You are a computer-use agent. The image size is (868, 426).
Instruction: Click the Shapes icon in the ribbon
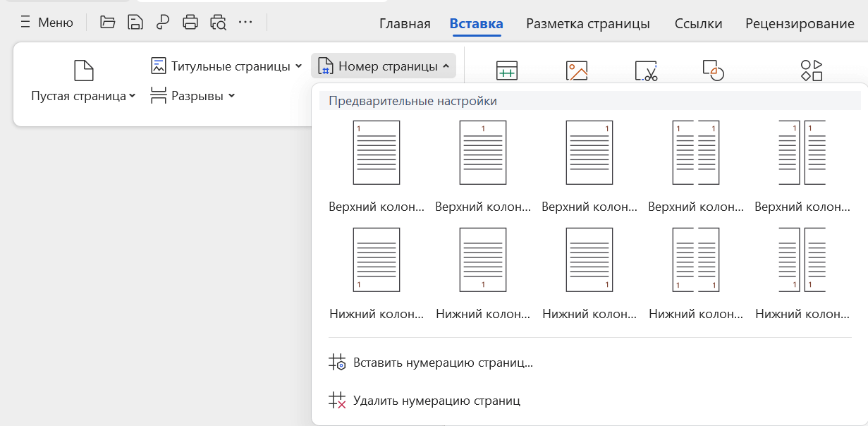(x=713, y=71)
